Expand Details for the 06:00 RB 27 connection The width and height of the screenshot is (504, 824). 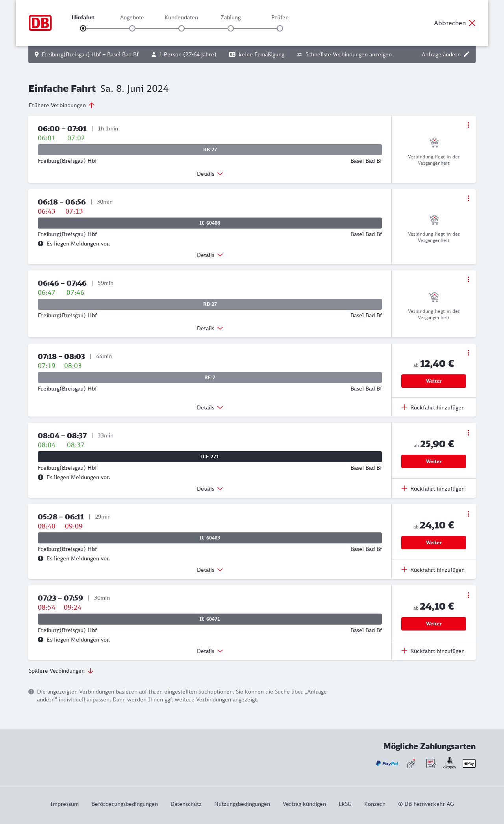tap(209, 174)
